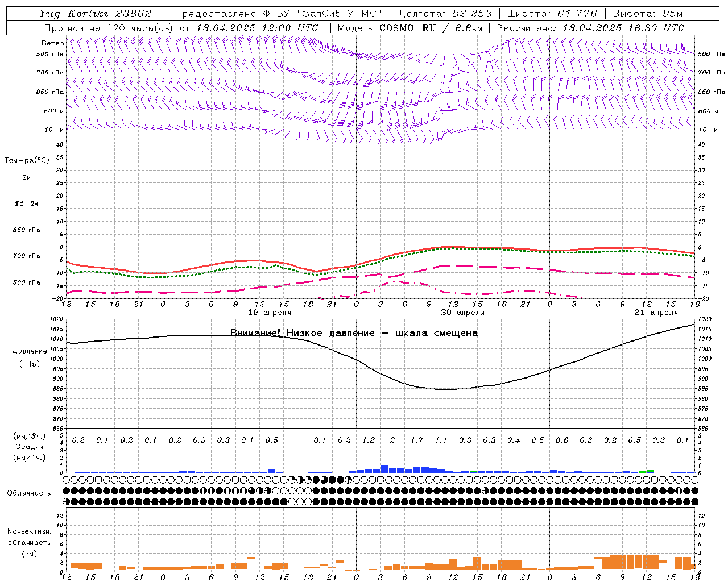
Task: Click the 20 апреля date label
Action: pos(463,313)
